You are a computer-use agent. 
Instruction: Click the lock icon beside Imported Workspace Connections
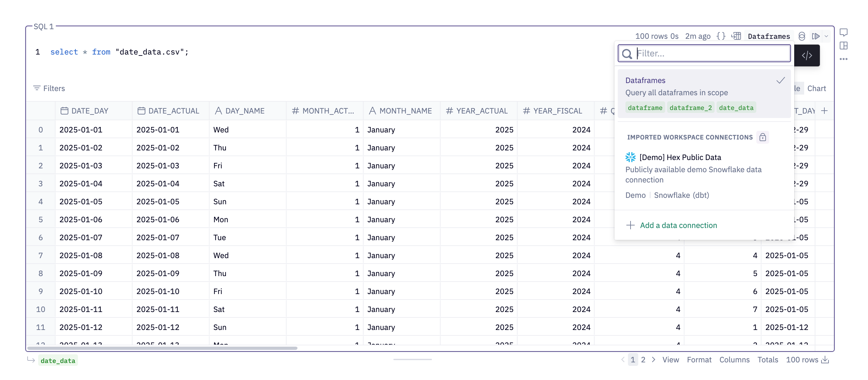click(762, 138)
